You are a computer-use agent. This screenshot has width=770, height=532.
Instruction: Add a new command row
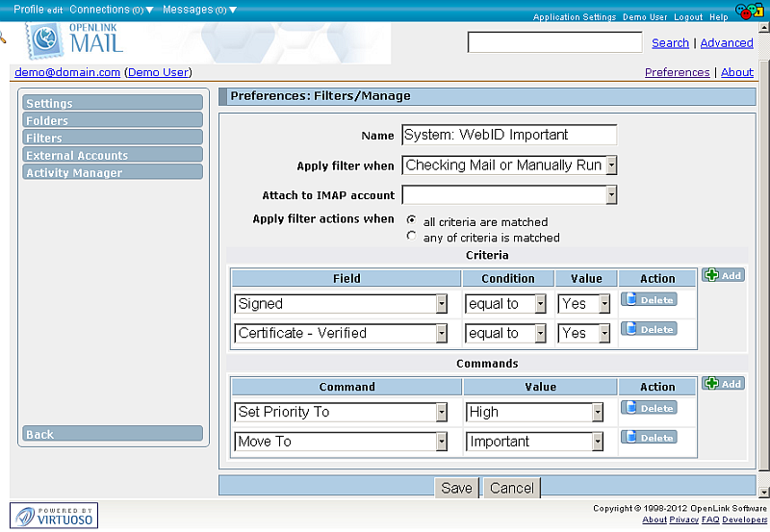(723, 383)
